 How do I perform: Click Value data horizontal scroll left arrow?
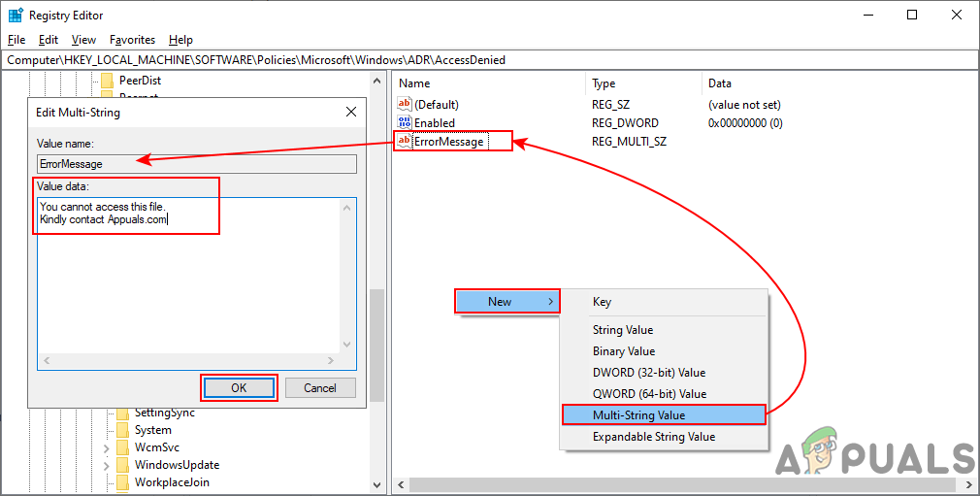click(47, 361)
